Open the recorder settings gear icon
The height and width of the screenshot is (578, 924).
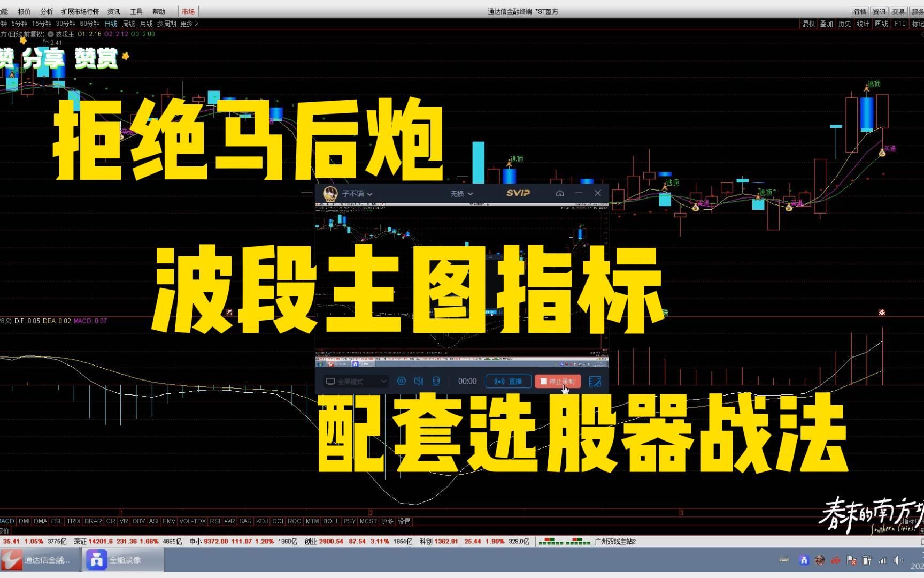(401, 381)
